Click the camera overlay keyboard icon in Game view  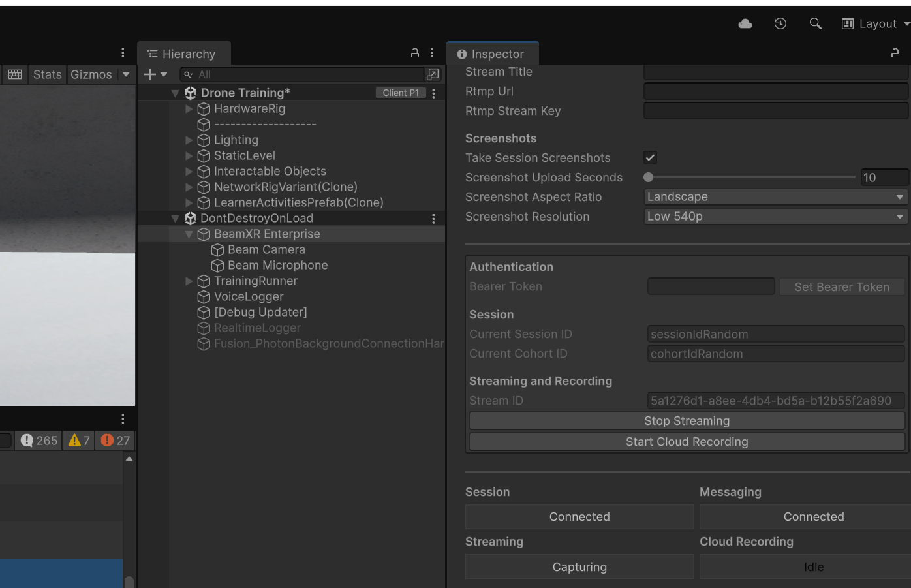[x=14, y=74]
